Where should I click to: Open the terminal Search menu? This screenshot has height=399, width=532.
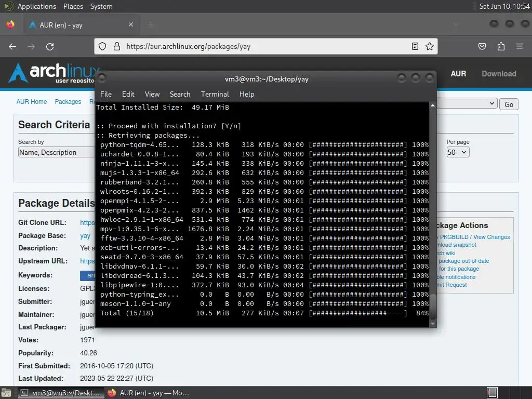tap(180, 95)
